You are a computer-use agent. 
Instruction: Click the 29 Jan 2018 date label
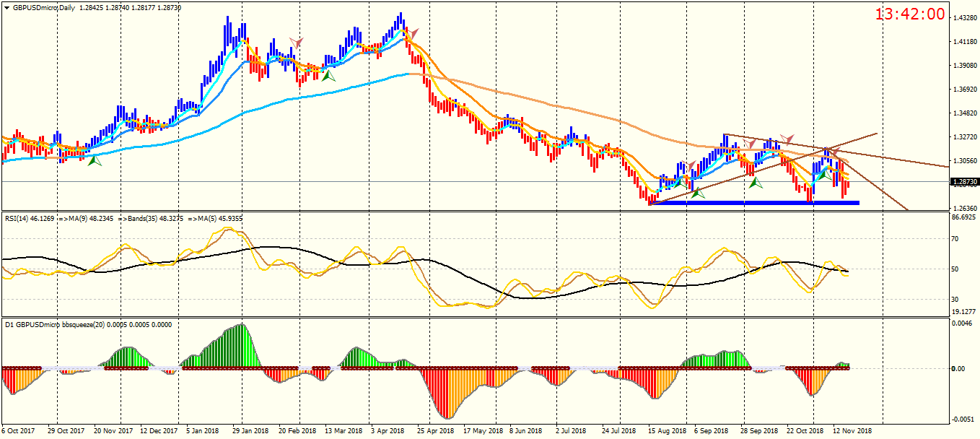(x=251, y=431)
